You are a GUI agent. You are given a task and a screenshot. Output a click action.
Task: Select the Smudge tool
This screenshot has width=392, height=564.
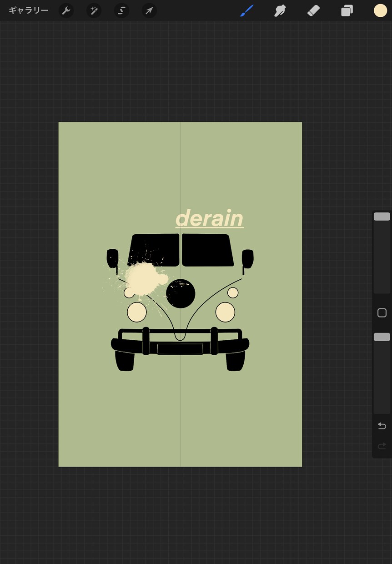[x=280, y=10]
